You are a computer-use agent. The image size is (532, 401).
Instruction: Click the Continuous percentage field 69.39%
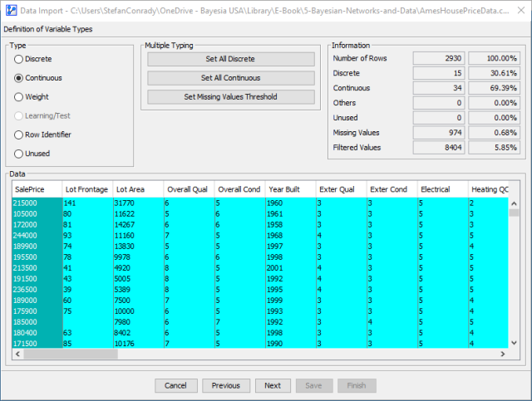click(495, 88)
